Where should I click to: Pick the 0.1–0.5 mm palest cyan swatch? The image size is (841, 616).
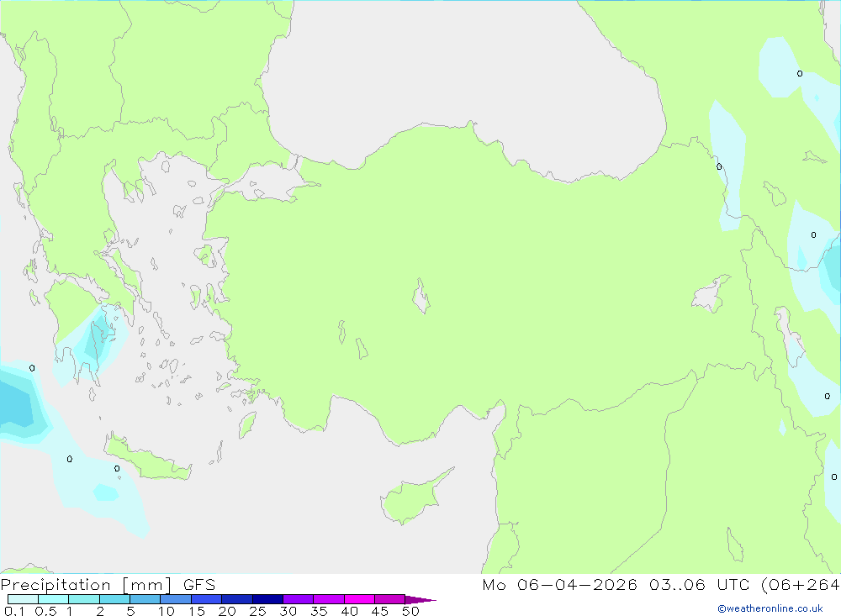coord(23,599)
